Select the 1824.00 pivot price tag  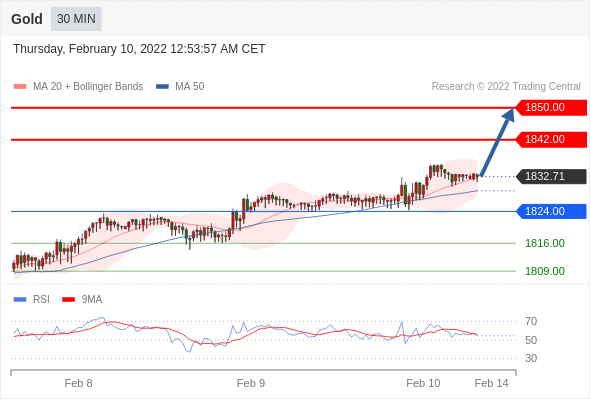[x=551, y=211]
